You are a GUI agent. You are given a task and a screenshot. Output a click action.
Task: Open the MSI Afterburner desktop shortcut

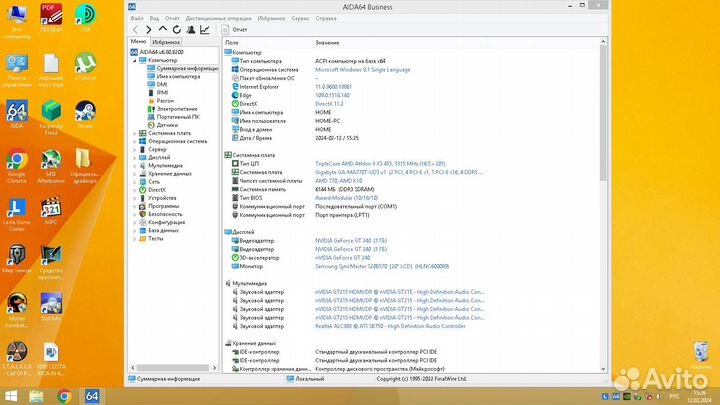point(51,167)
